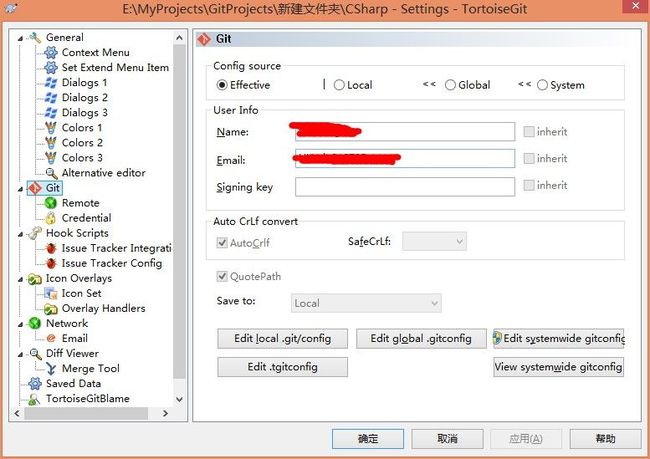
Task: Click the General wrench icon
Action: tap(35, 38)
